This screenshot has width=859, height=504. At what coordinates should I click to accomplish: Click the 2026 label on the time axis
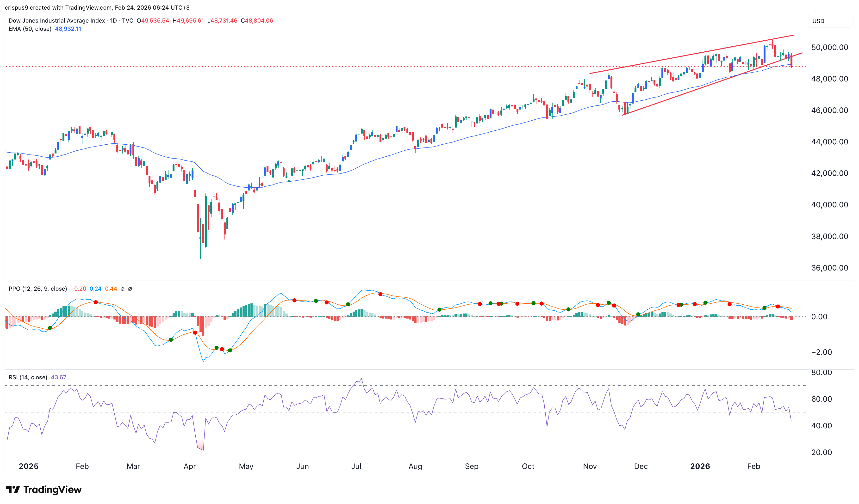click(x=701, y=466)
